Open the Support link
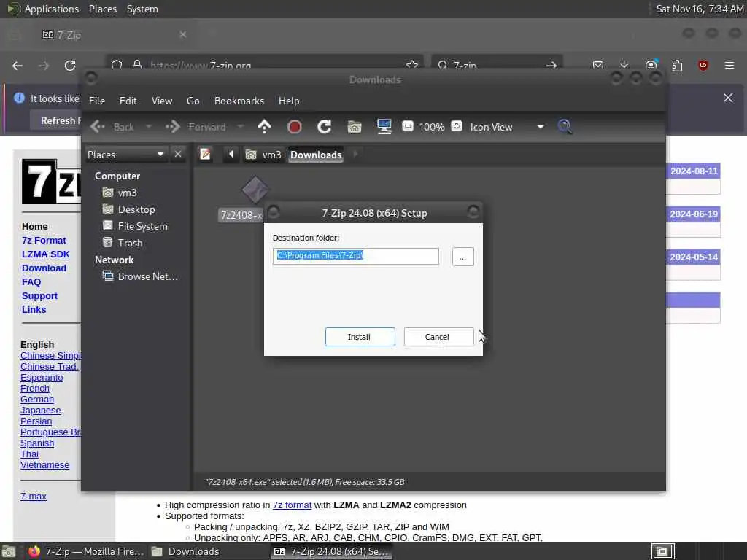The image size is (747, 560). tap(39, 296)
